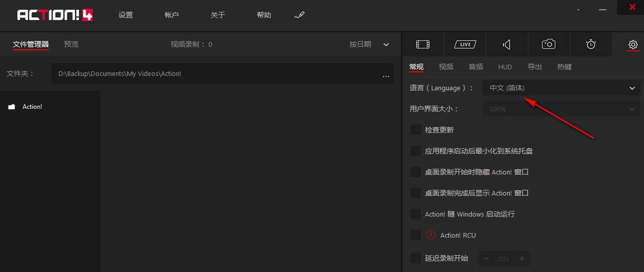Select the 热键 settings tab
Screen dimensions: 644x272
pyautogui.click(x=565, y=67)
